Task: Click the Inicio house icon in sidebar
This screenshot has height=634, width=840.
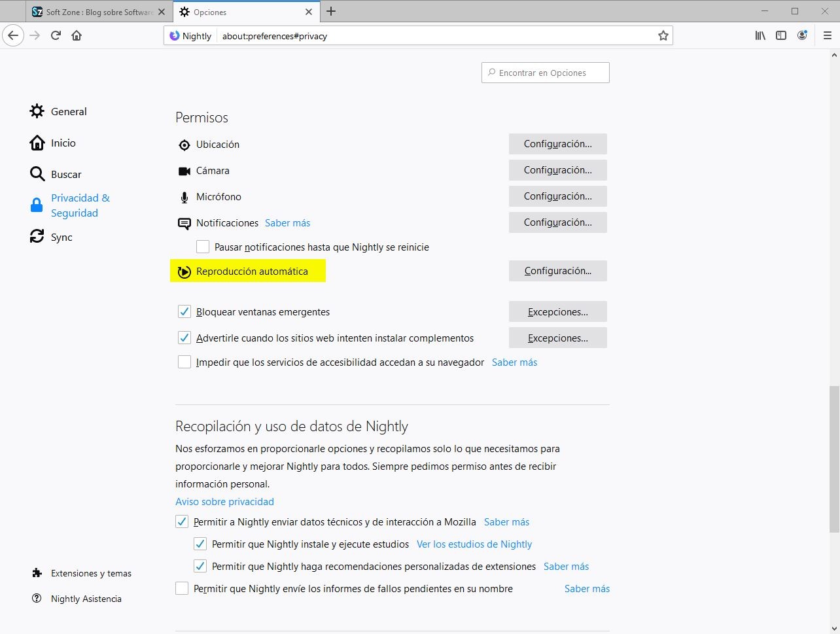Action: 37,143
